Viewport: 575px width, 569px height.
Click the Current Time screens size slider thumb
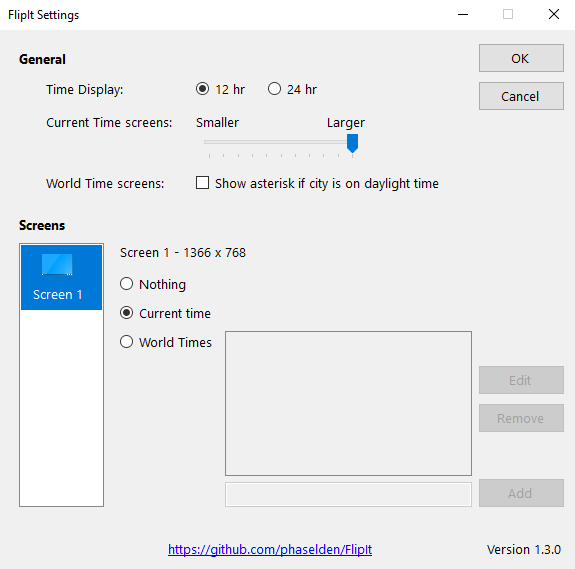[352, 143]
